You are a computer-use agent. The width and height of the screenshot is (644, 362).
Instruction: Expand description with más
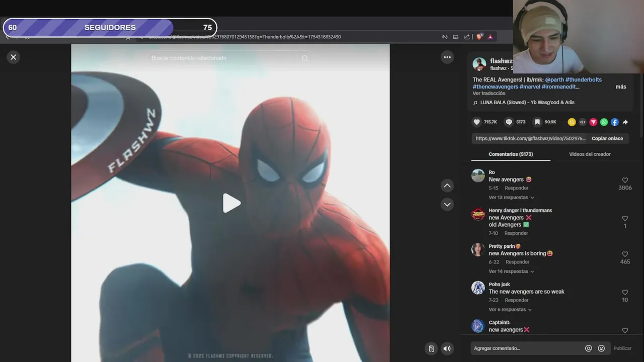coord(621,87)
